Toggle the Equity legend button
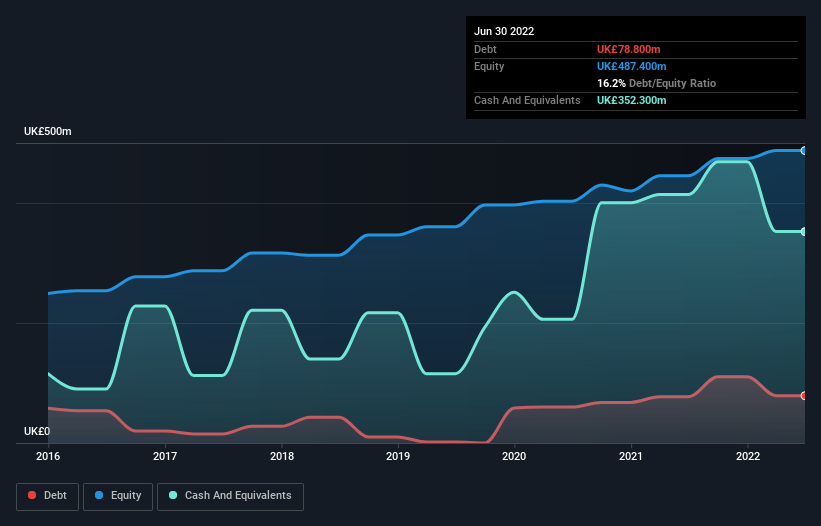This screenshot has height=526, width=821. (x=118, y=496)
